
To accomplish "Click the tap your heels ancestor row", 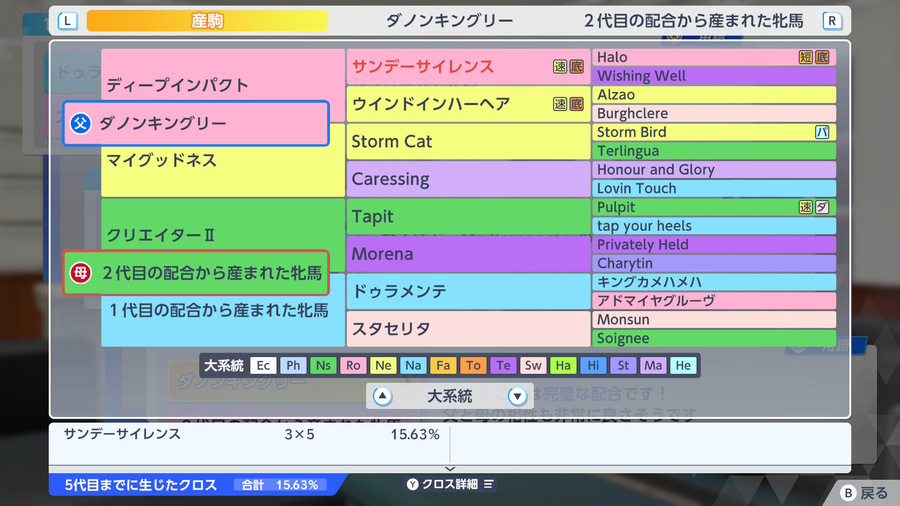I will point(714,226).
